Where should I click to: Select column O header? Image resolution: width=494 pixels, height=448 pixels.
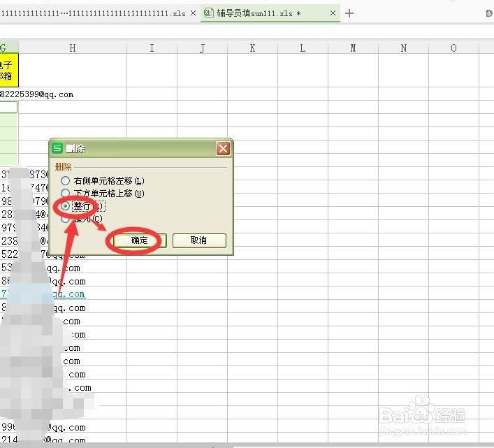point(453,48)
